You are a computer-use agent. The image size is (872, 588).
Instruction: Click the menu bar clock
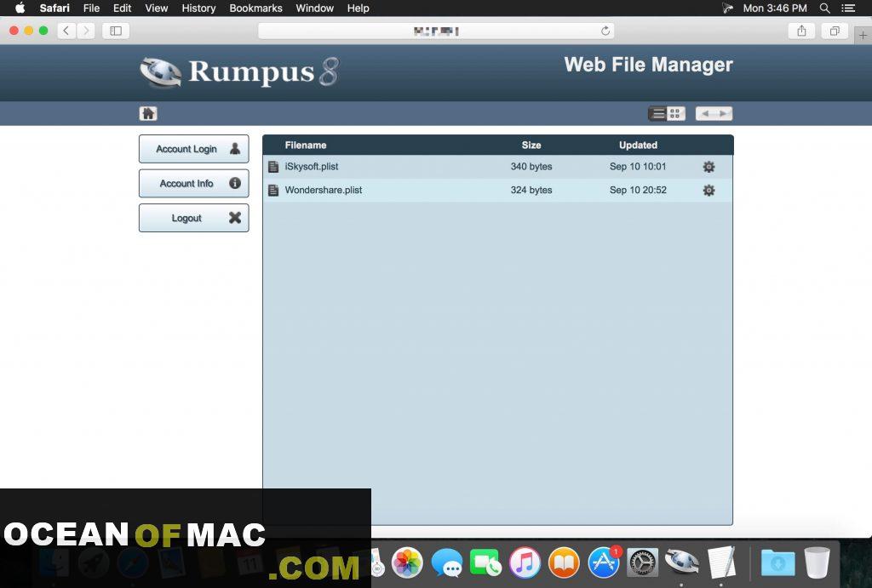(x=775, y=8)
